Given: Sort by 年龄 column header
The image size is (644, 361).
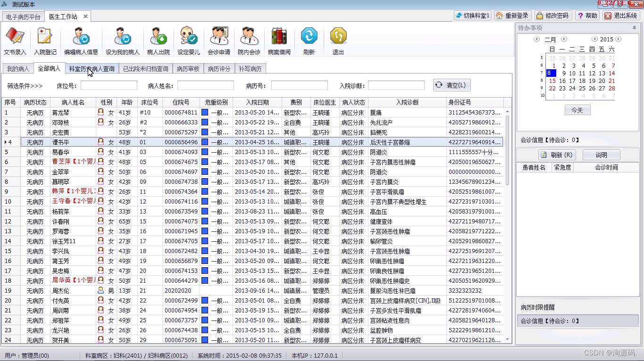Looking at the screenshot, I should [x=126, y=102].
